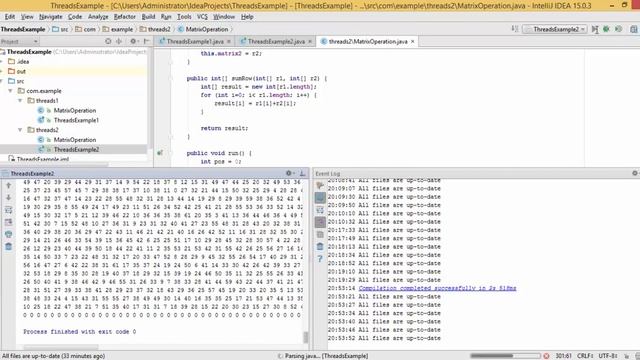Click down the stack trace arrow
Viewport: 640px width, 360px height.
[9, 198]
